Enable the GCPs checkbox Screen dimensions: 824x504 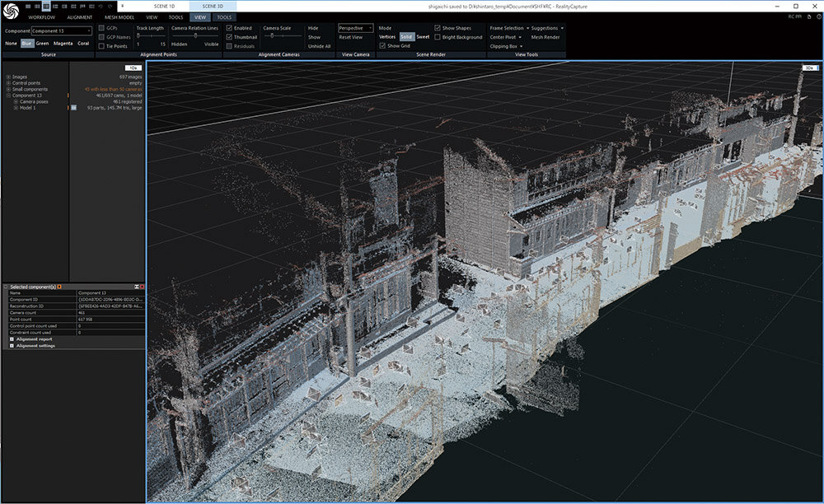coord(101,28)
